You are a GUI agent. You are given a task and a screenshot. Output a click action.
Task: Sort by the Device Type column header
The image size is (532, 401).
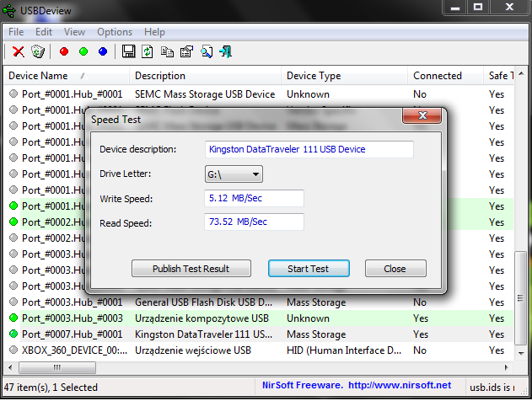point(344,76)
